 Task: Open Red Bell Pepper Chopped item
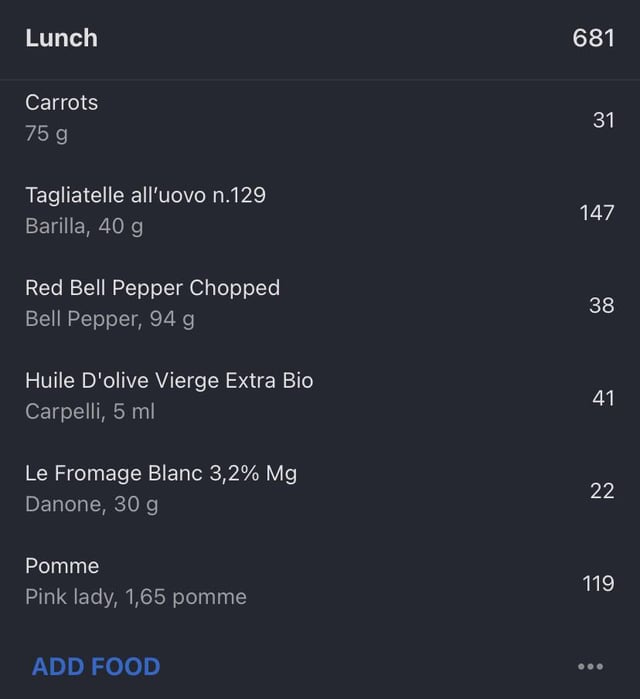320,304
